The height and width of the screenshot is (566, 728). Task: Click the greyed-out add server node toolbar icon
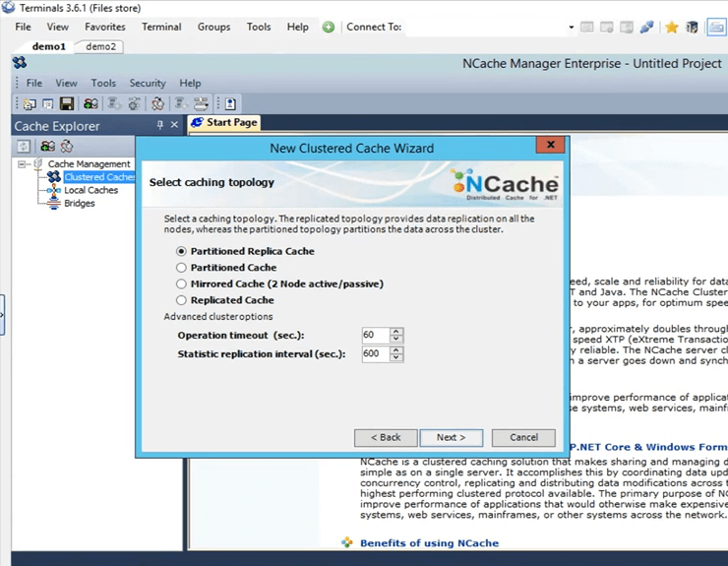point(114,103)
